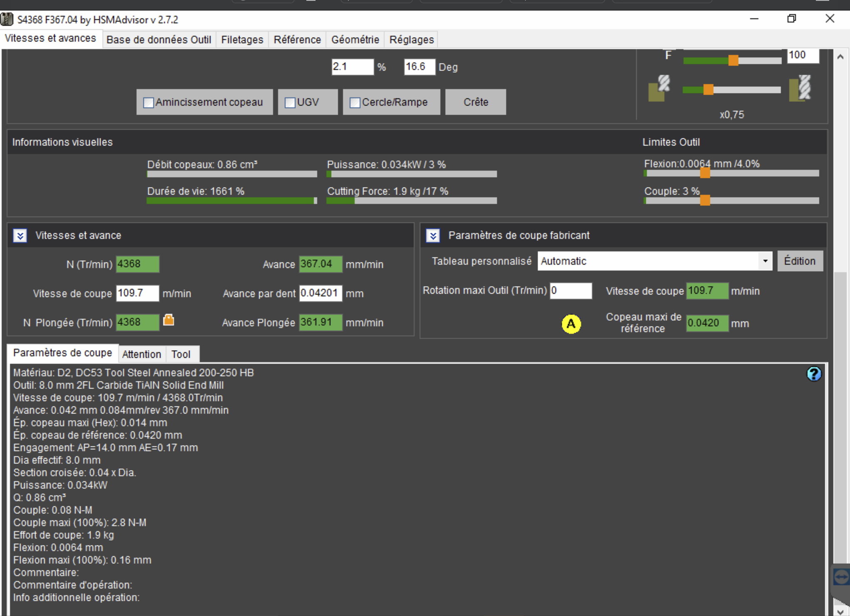
Task: Click the Avance par dent input field
Action: 320,293
